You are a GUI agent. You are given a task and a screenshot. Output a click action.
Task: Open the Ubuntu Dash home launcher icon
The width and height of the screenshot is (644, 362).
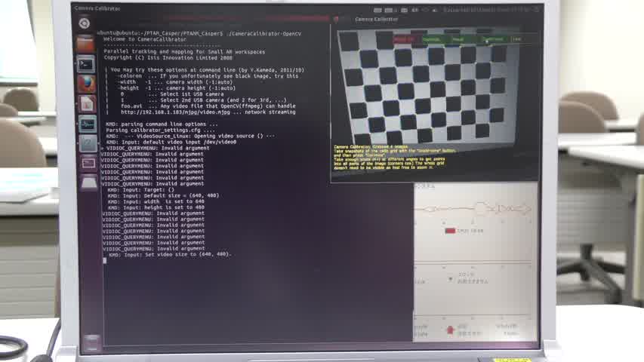tap(85, 23)
